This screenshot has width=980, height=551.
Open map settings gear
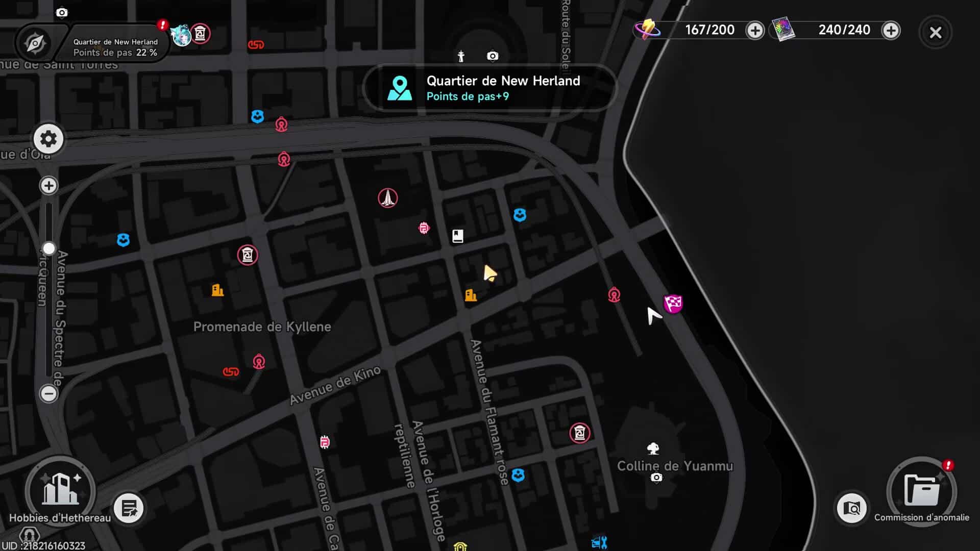[48, 139]
